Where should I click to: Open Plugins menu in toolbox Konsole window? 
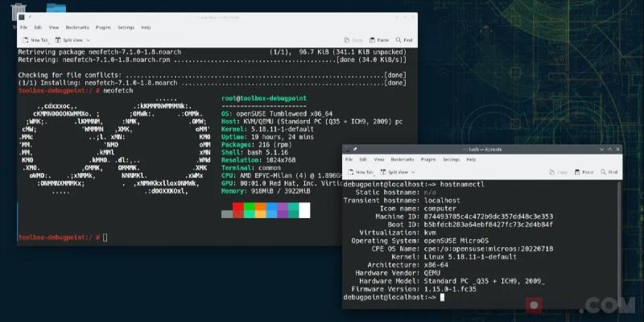click(x=103, y=27)
